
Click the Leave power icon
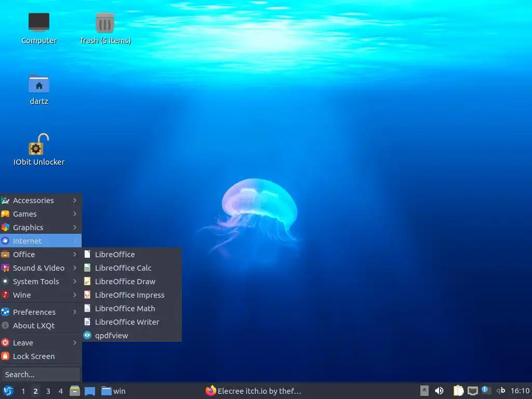click(x=5, y=343)
